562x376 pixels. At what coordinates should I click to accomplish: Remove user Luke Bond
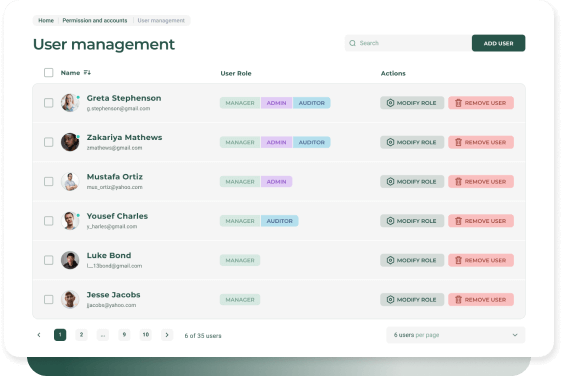click(481, 260)
